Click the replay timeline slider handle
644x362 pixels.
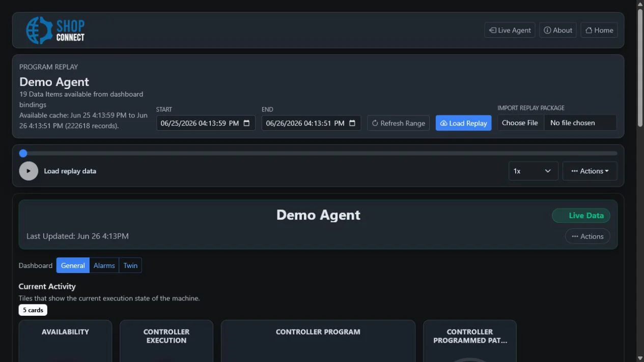pyautogui.click(x=23, y=153)
